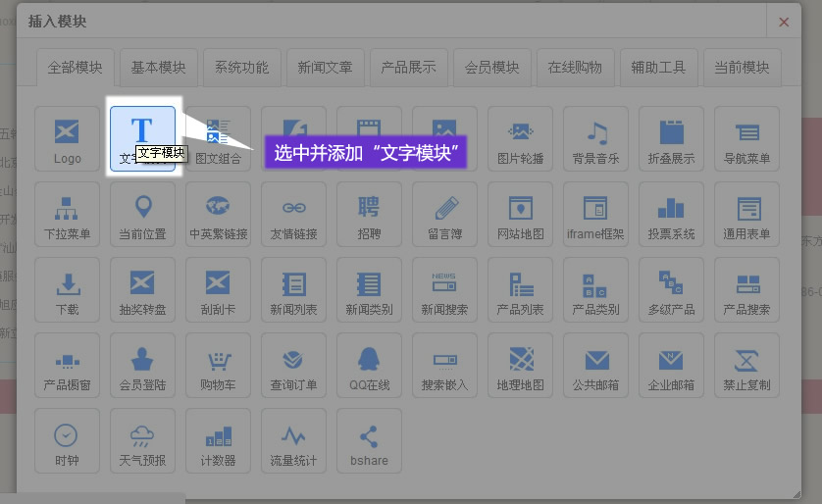Select the 天气预报 weather forecast module
The height and width of the screenshot is (504, 822).
point(142,440)
